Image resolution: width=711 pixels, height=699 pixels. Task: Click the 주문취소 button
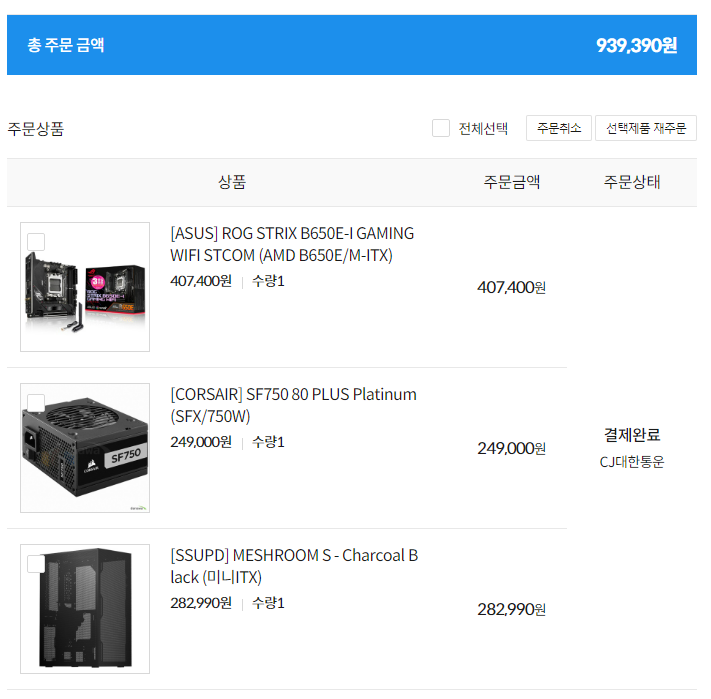click(558, 128)
